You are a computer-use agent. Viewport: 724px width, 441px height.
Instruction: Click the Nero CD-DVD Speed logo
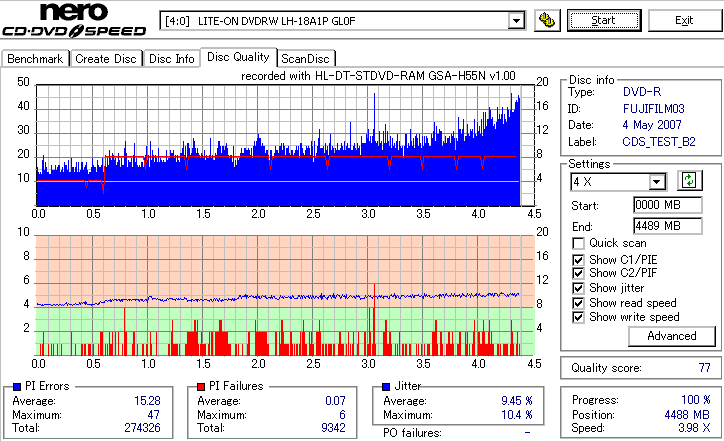[74, 19]
